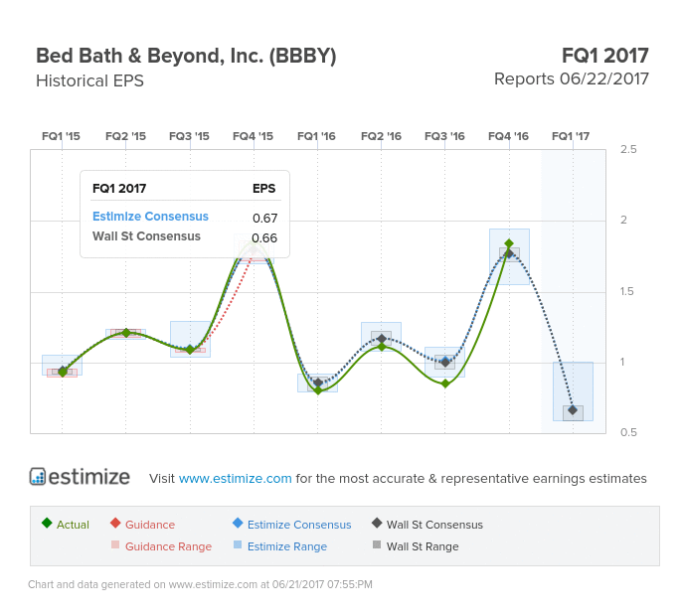This screenshot has width=681, height=616.
Task: Click the FQ1 2017 header on right
Action: (x=605, y=56)
